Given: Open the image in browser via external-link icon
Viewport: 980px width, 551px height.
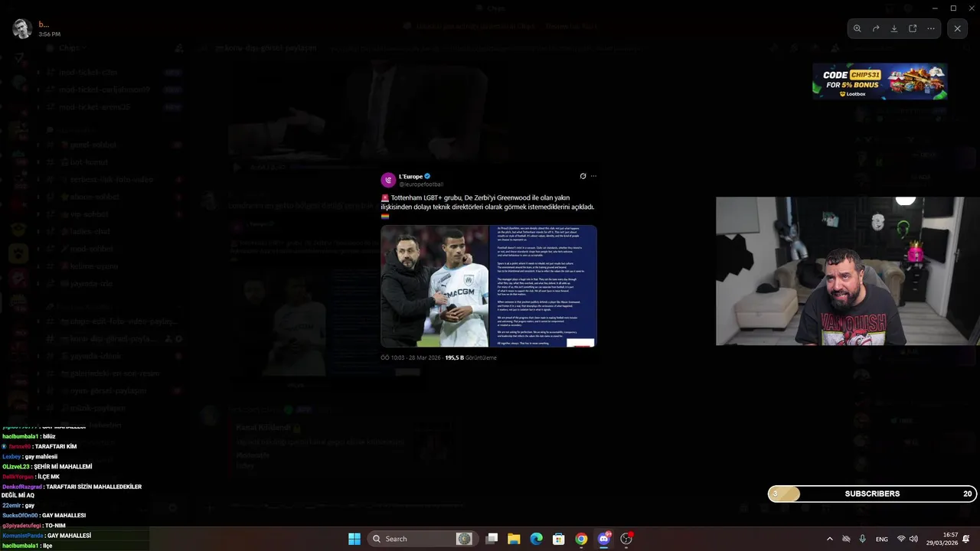Looking at the screenshot, I should [913, 28].
